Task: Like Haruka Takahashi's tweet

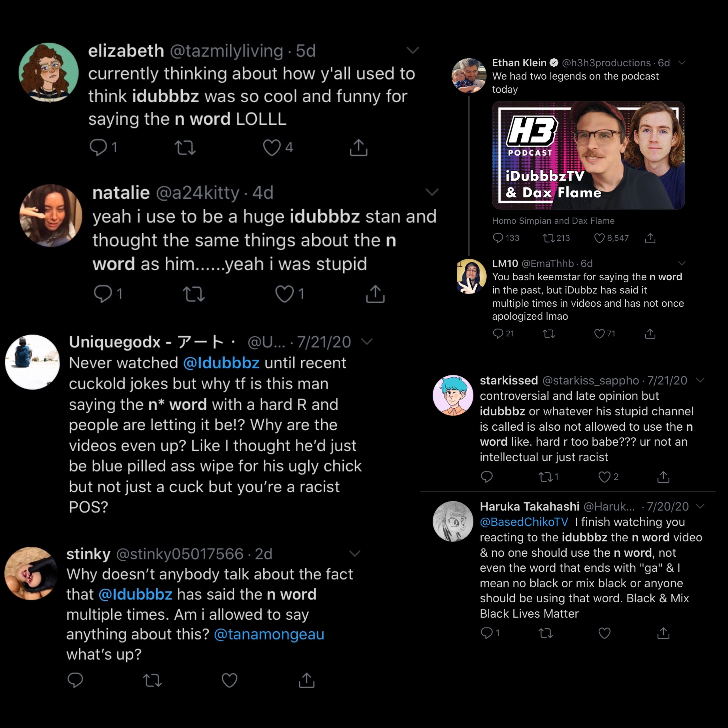Action: [x=604, y=633]
